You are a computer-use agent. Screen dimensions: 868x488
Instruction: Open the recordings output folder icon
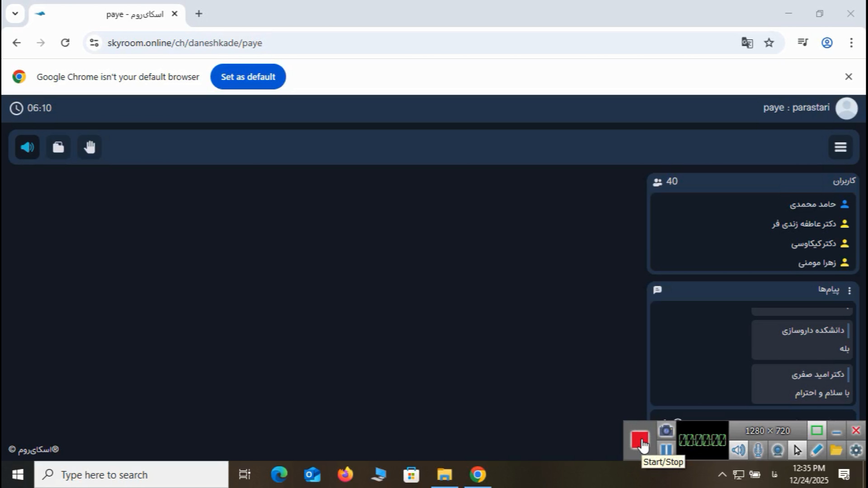(x=836, y=450)
